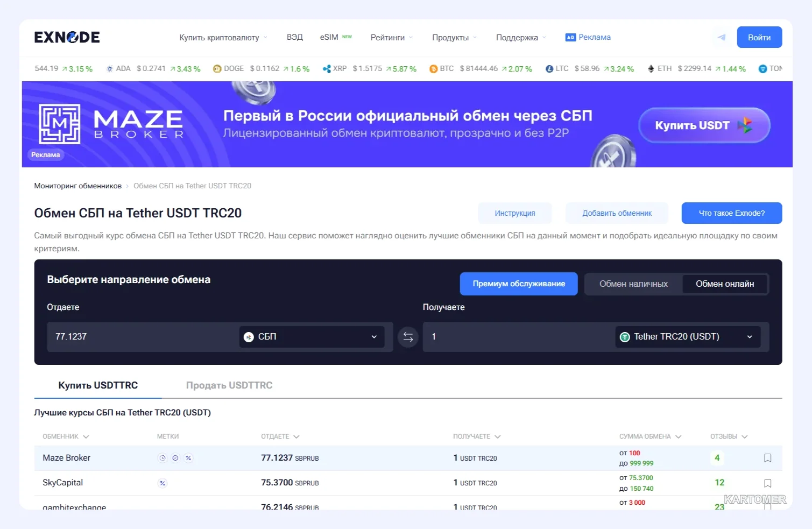Expand the Купить криптовалюту menu

(223, 38)
